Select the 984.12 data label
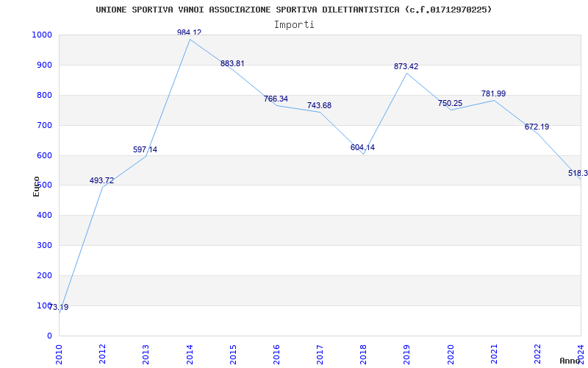This screenshot has width=588, height=368. coord(189,32)
